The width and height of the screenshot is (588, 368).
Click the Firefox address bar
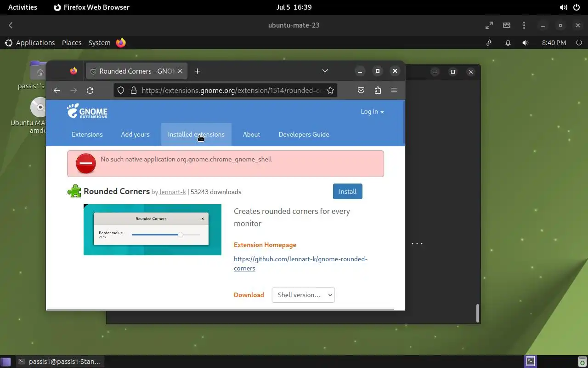(231, 90)
